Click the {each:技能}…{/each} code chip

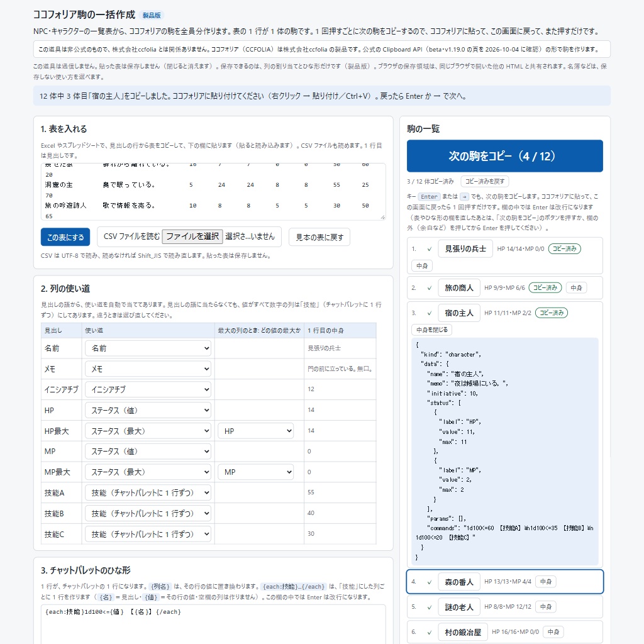[293, 587]
